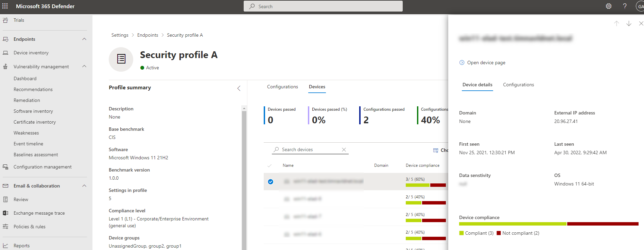Open the GA account avatar
This screenshot has width=644, height=250.
[640, 6]
